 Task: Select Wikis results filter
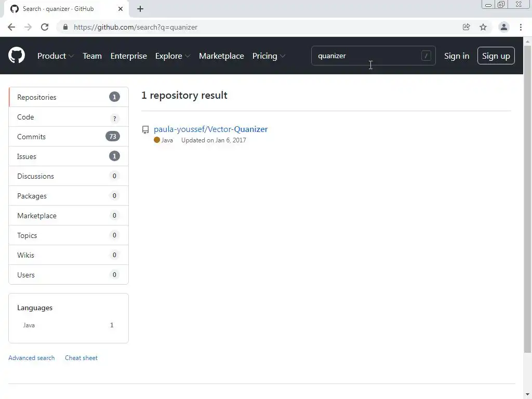pos(69,255)
